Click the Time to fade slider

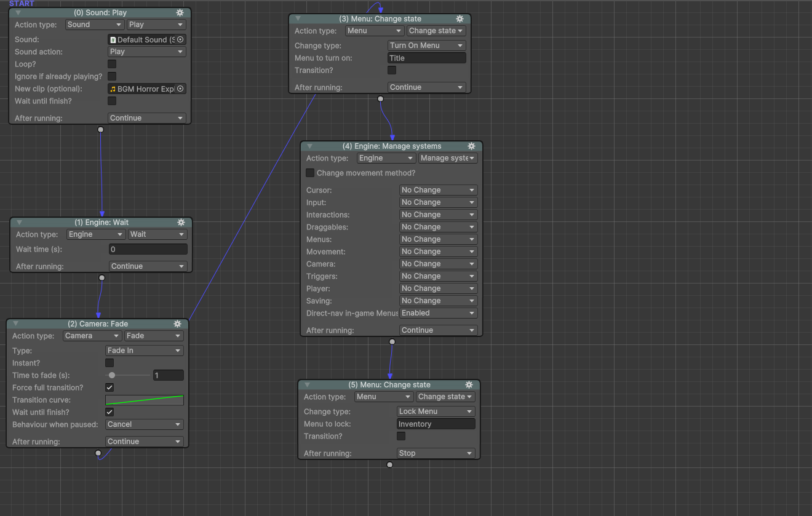[x=128, y=375]
